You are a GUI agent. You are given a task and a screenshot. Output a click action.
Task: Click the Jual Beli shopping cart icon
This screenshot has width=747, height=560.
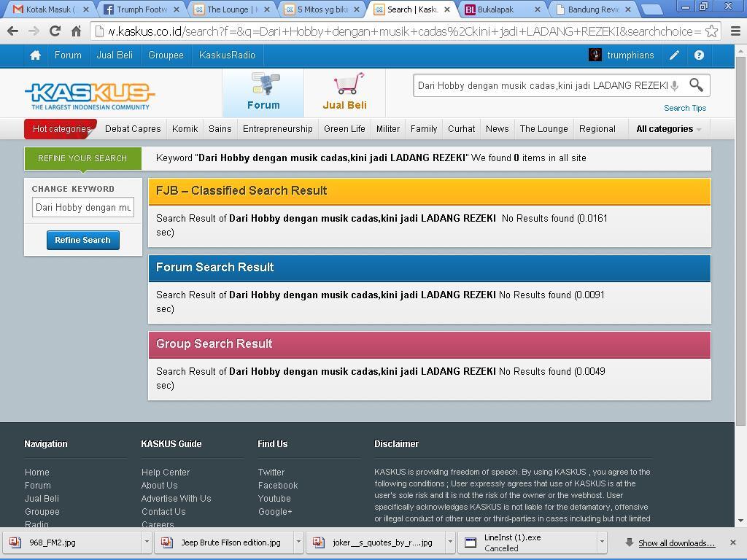(x=349, y=83)
